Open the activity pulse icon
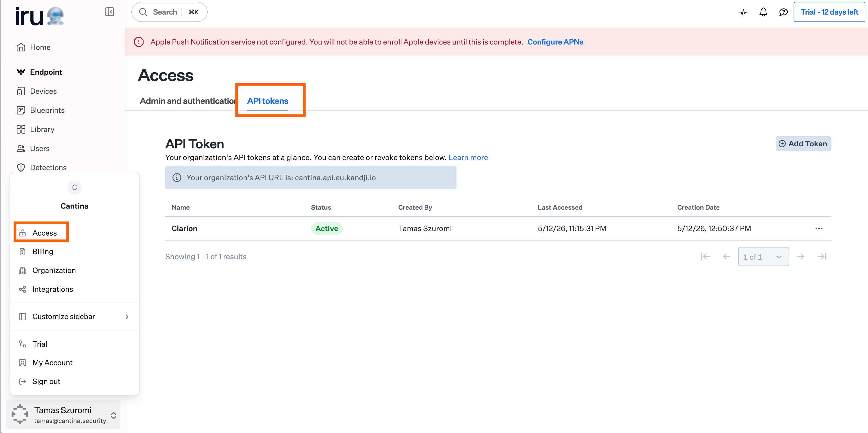The width and height of the screenshot is (868, 433). (x=743, y=12)
